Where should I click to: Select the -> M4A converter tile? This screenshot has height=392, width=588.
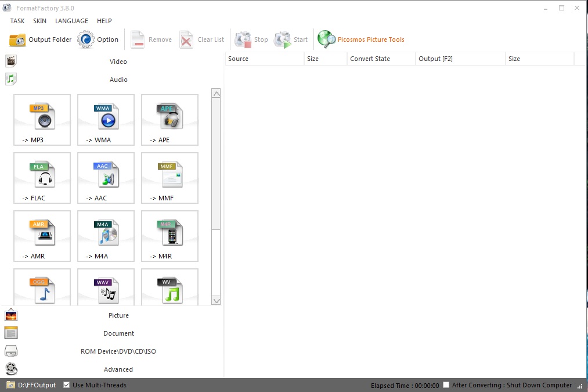click(106, 236)
